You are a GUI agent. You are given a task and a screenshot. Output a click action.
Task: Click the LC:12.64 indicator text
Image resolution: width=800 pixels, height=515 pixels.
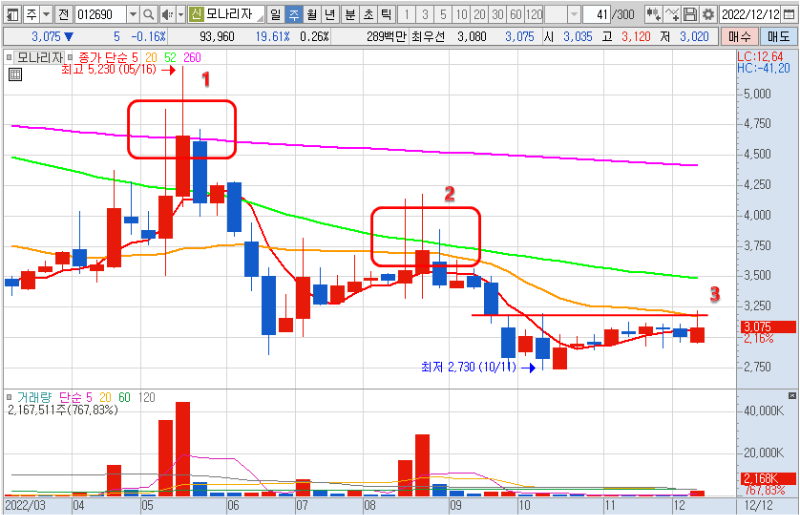tap(760, 57)
